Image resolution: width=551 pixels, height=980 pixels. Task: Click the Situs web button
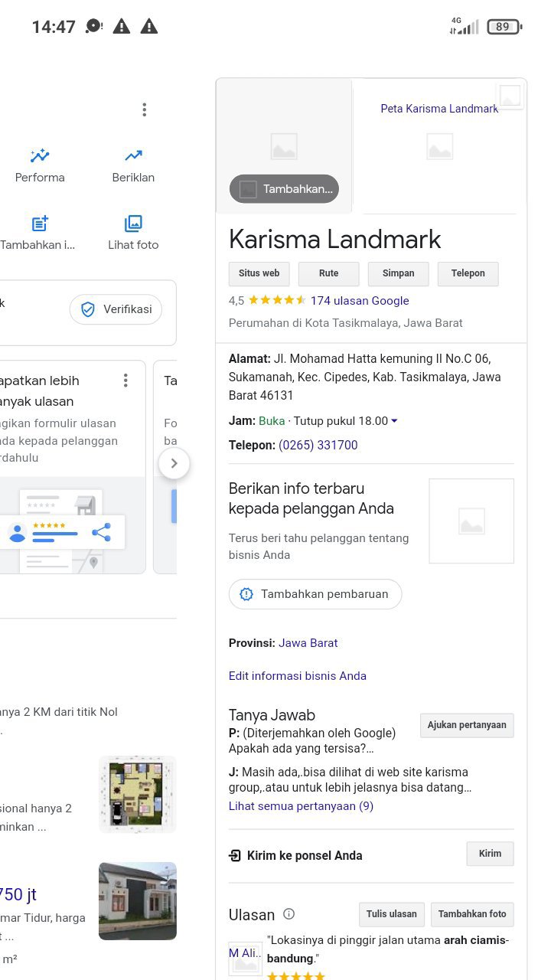click(x=259, y=273)
